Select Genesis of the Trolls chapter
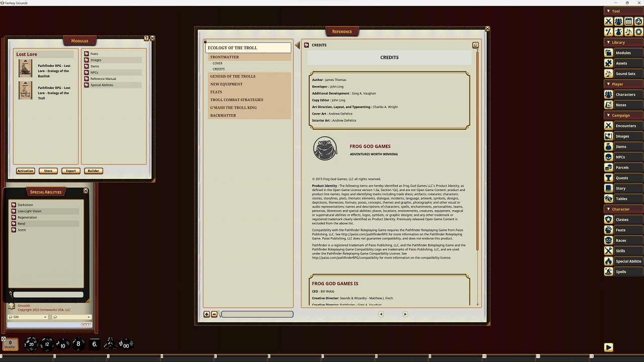 pyautogui.click(x=233, y=76)
